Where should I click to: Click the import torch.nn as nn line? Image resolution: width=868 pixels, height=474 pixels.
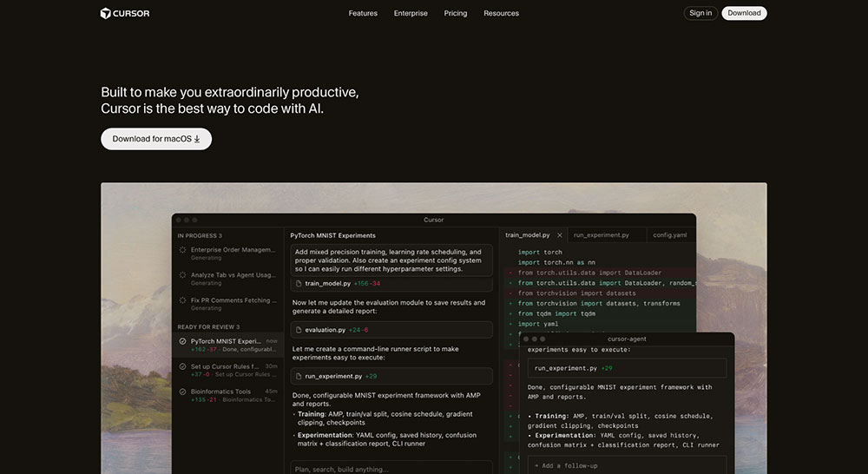click(556, 262)
